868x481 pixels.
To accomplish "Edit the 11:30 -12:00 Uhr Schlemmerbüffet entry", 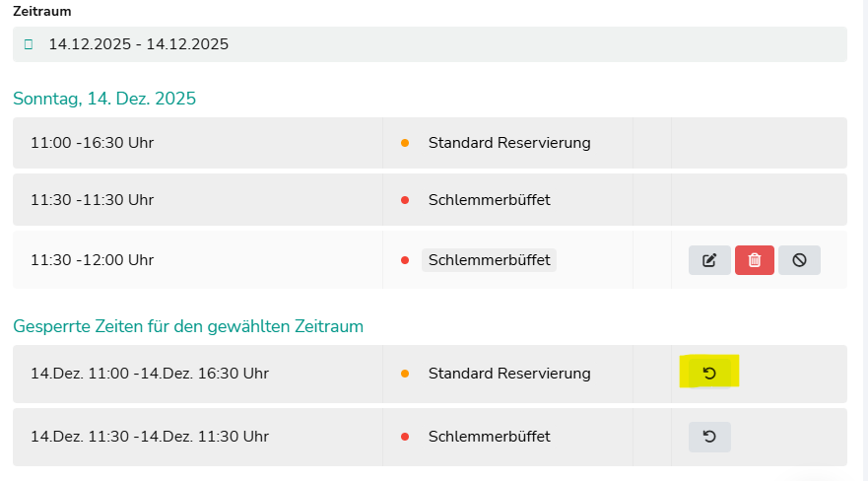I will pyautogui.click(x=709, y=260).
